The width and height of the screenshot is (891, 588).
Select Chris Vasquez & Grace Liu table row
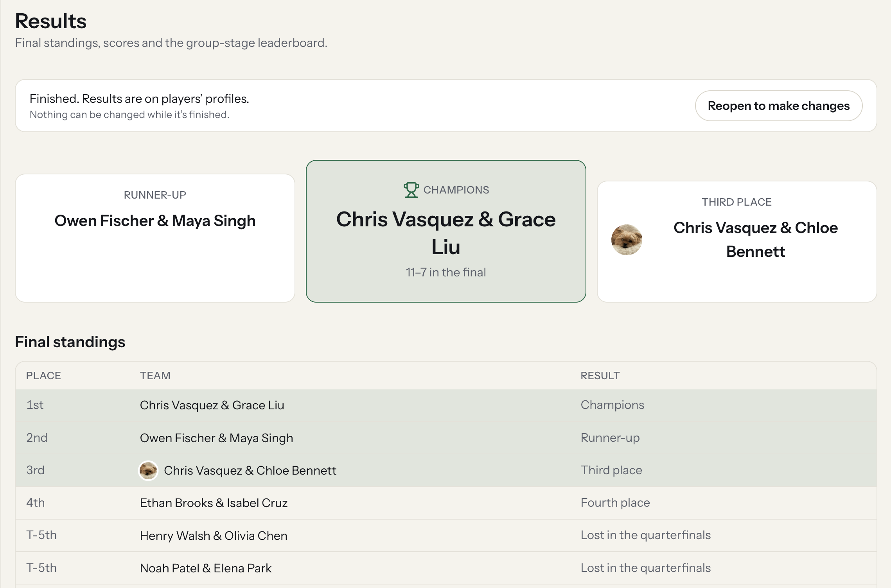[446, 405]
